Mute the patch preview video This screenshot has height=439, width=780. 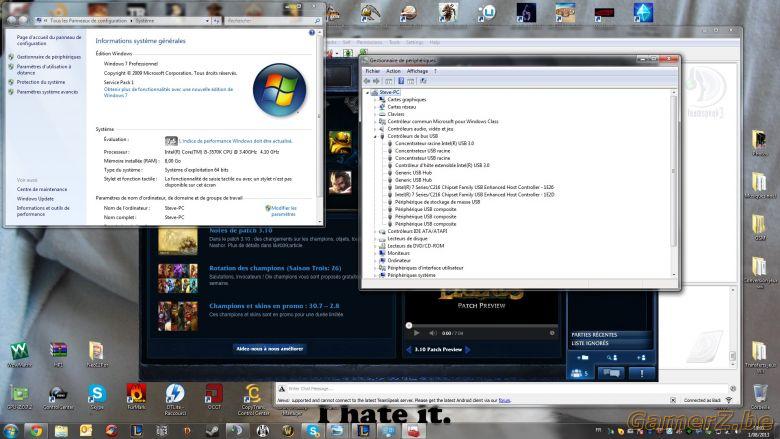[x=433, y=333]
